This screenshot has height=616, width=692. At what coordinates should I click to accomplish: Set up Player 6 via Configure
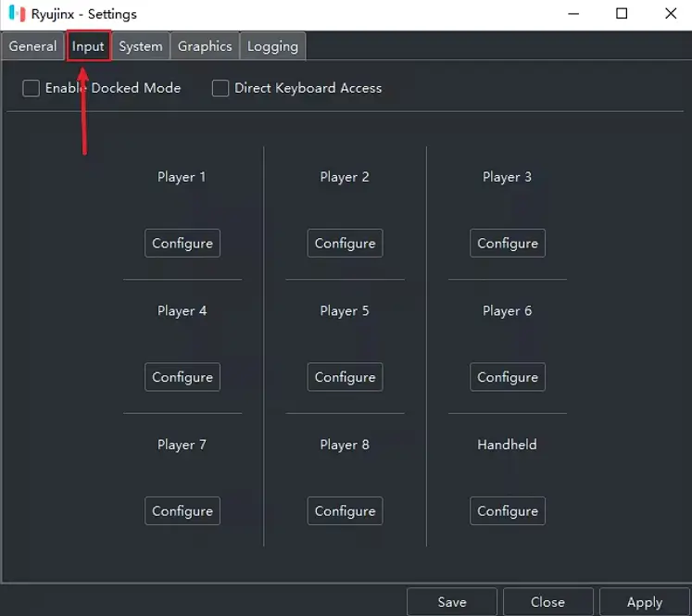(508, 377)
